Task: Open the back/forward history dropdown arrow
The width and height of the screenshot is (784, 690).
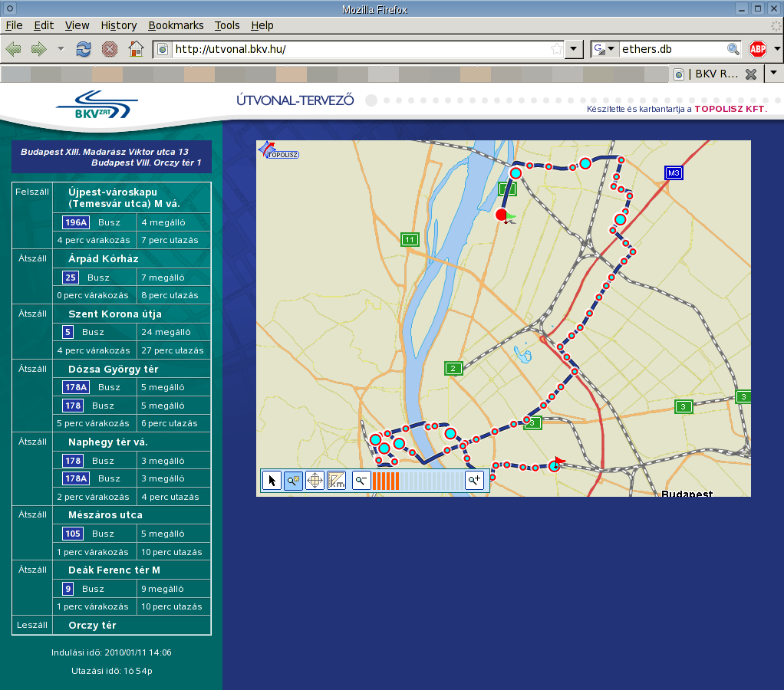Action: tap(61, 49)
